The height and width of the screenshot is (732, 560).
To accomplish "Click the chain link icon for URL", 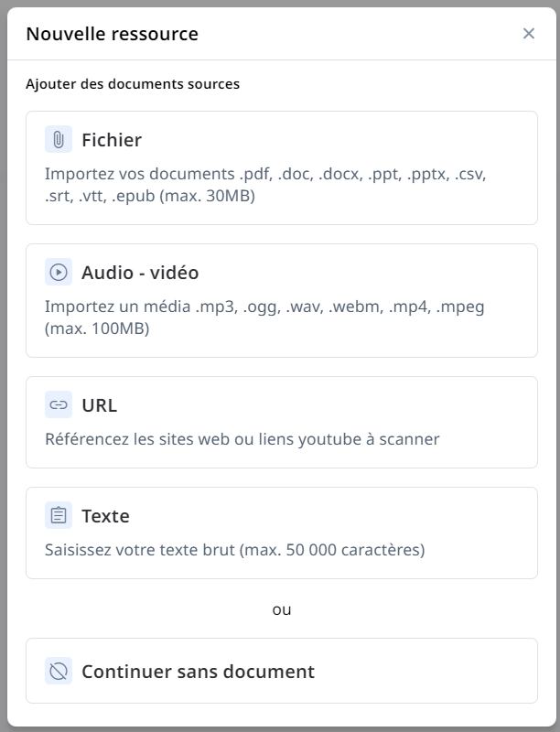I will pos(59,405).
